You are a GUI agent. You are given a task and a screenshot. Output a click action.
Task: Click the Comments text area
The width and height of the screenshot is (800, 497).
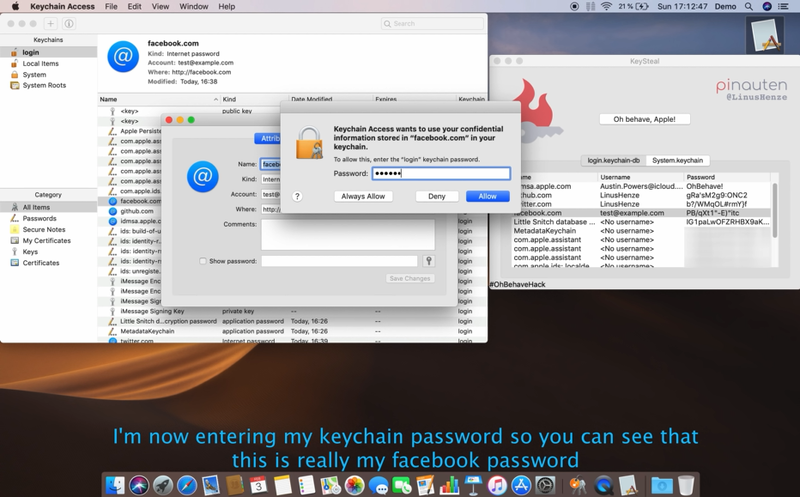click(348, 235)
